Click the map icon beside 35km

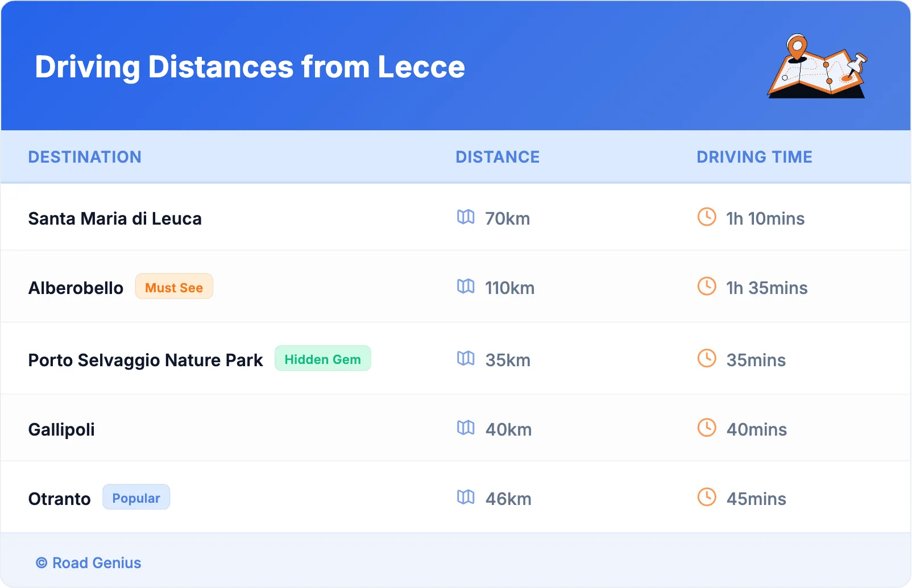466,358
